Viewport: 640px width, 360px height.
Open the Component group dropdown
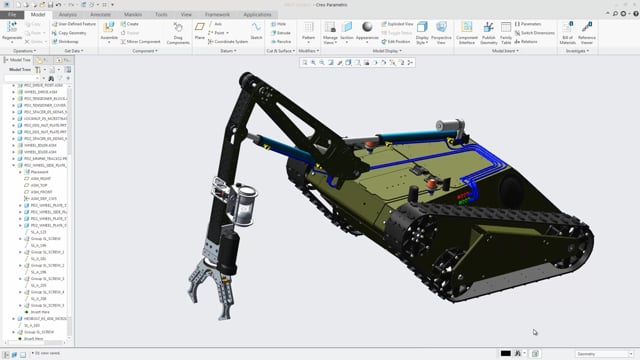[x=145, y=51]
